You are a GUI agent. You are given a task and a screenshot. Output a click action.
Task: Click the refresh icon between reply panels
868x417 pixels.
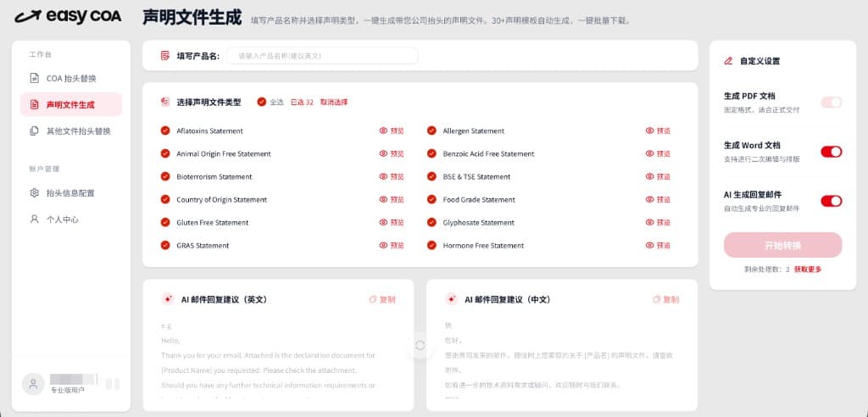pyautogui.click(x=420, y=346)
